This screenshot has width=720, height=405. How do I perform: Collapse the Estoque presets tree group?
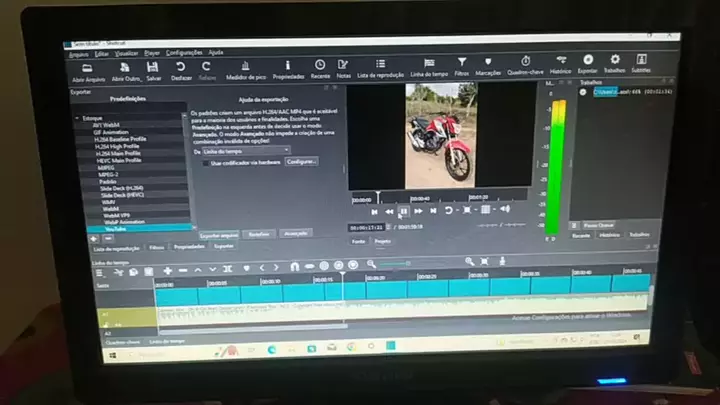pos(75,118)
